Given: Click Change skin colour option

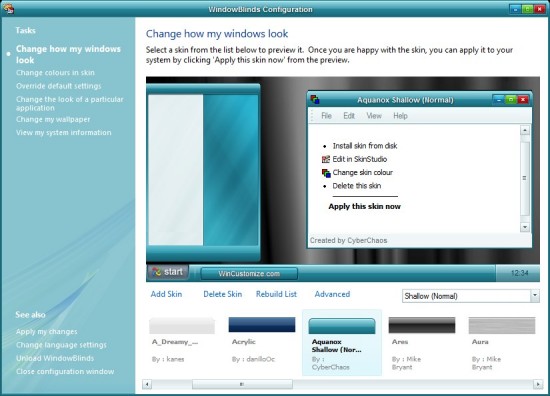Looking at the screenshot, I should pyautogui.click(x=362, y=173).
